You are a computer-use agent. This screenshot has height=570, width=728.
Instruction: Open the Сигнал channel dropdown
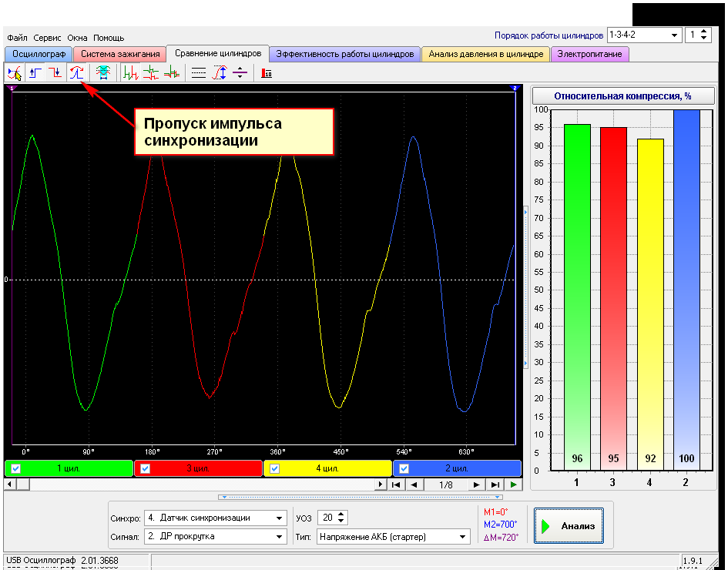[x=279, y=537]
